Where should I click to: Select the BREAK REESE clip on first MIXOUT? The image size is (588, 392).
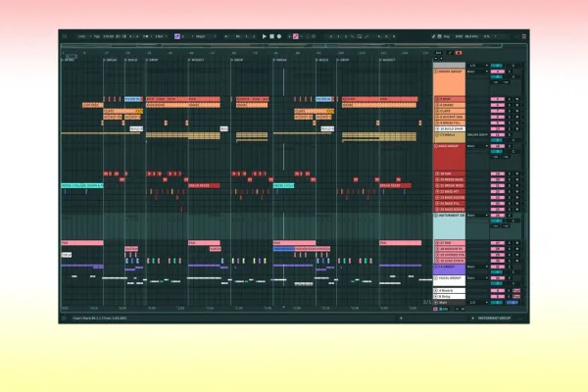tap(204, 185)
